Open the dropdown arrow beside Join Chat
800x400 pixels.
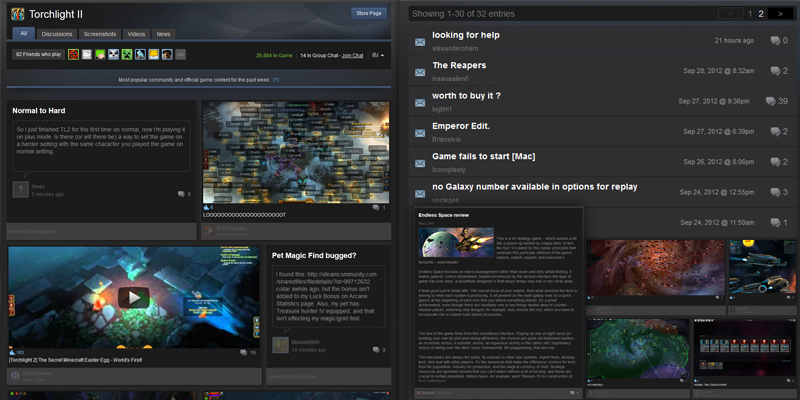(x=378, y=54)
